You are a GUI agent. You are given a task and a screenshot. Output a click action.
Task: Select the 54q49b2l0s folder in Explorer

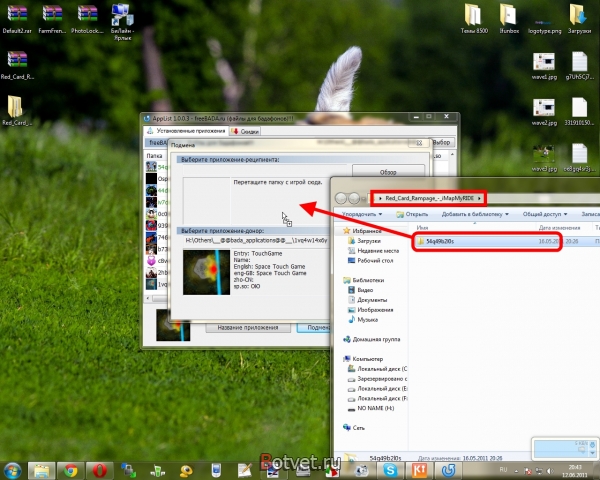(x=440, y=242)
